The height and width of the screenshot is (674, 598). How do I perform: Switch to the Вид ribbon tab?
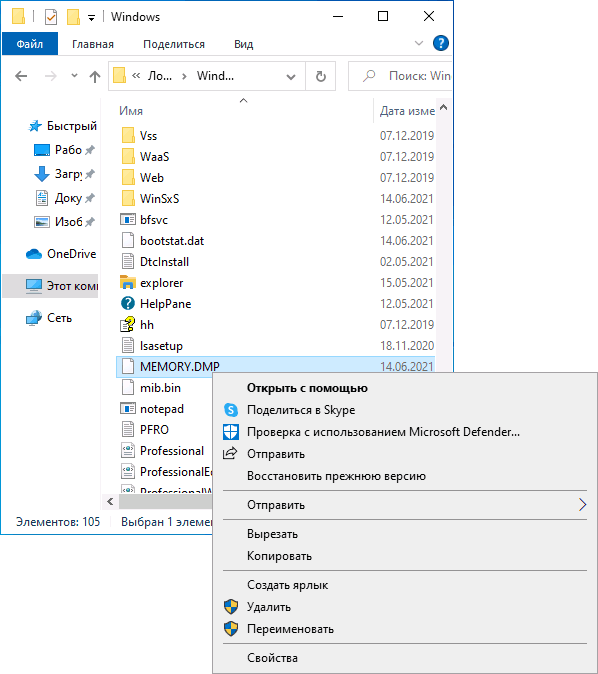point(243,44)
